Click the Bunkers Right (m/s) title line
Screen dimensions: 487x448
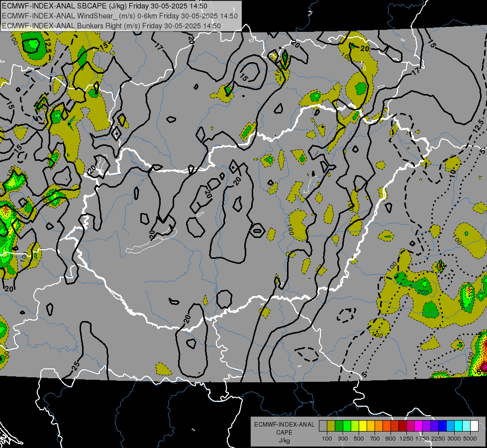(x=111, y=26)
